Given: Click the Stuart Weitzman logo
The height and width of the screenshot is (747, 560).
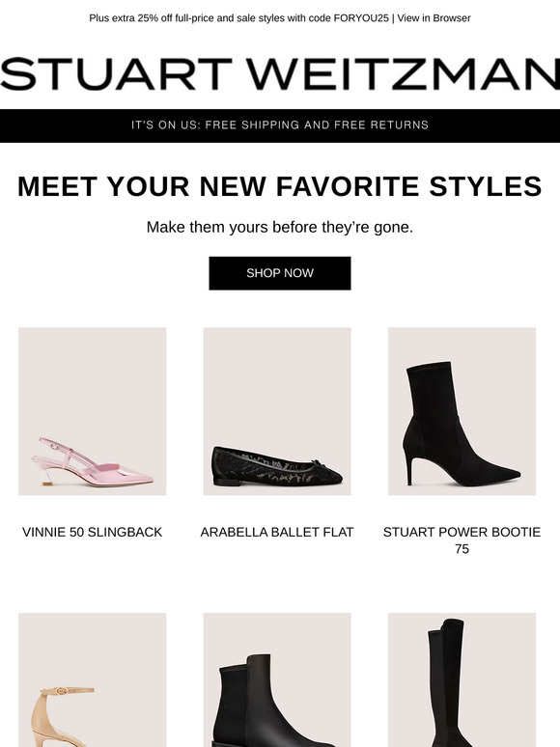Looking at the screenshot, I should [280, 74].
